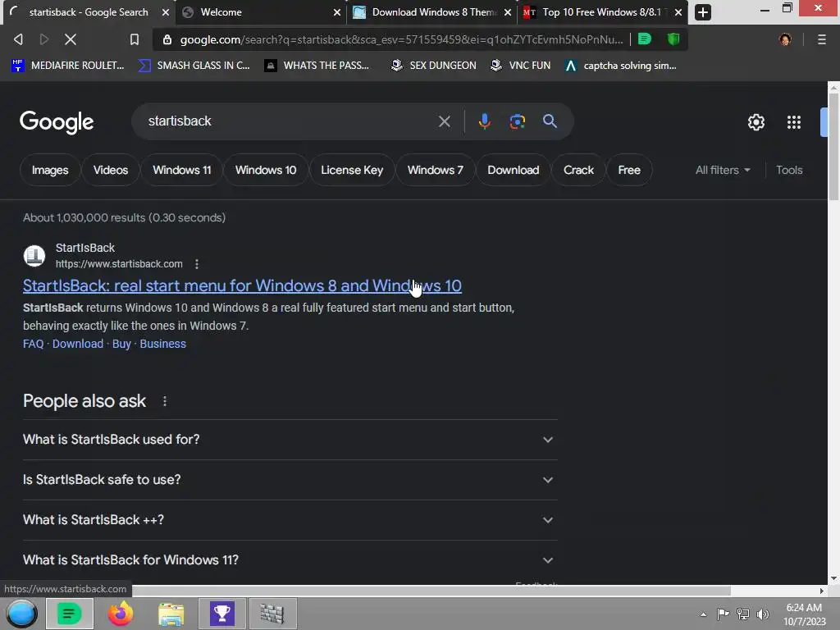Open options menu beside startisback.com URL
The height and width of the screenshot is (630, 840).
coord(197,264)
